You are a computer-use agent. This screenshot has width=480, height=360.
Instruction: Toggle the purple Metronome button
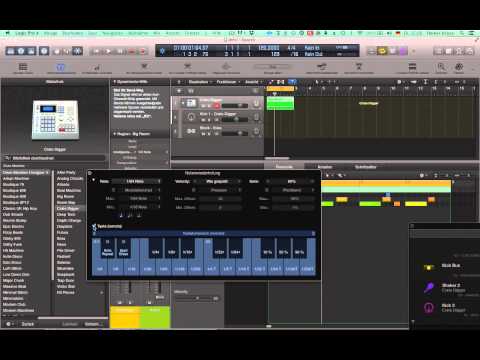[x=403, y=51]
